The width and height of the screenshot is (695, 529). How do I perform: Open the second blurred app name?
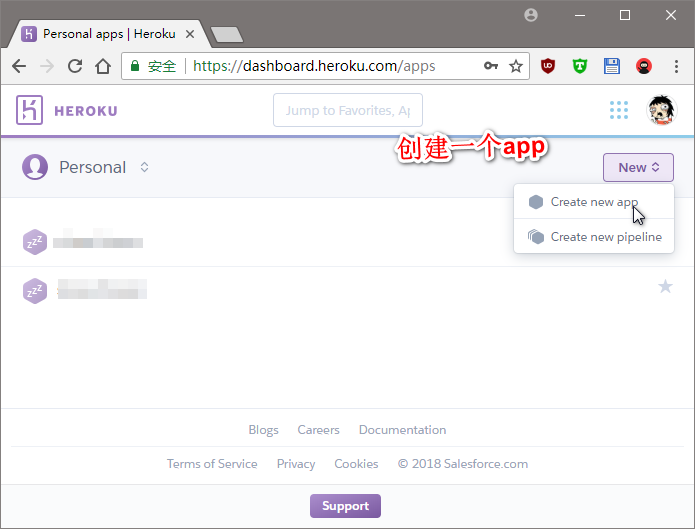[x=102, y=289]
